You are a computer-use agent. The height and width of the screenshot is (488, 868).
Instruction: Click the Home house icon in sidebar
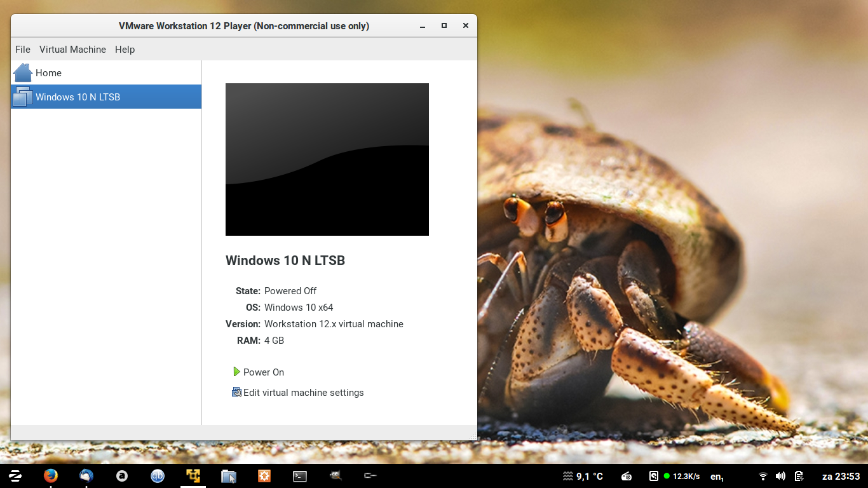click(23, 72)
